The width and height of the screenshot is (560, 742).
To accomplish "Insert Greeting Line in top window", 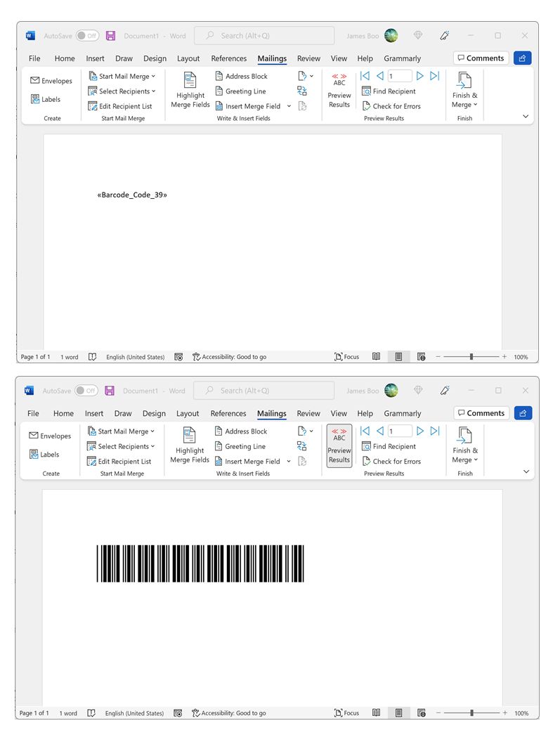I will pos(240,91).
